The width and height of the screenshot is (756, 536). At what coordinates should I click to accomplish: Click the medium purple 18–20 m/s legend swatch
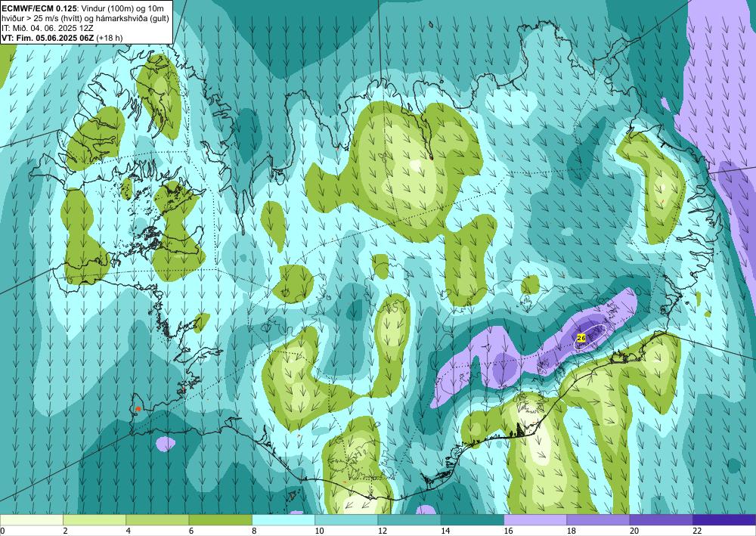(x=598, y=519)
